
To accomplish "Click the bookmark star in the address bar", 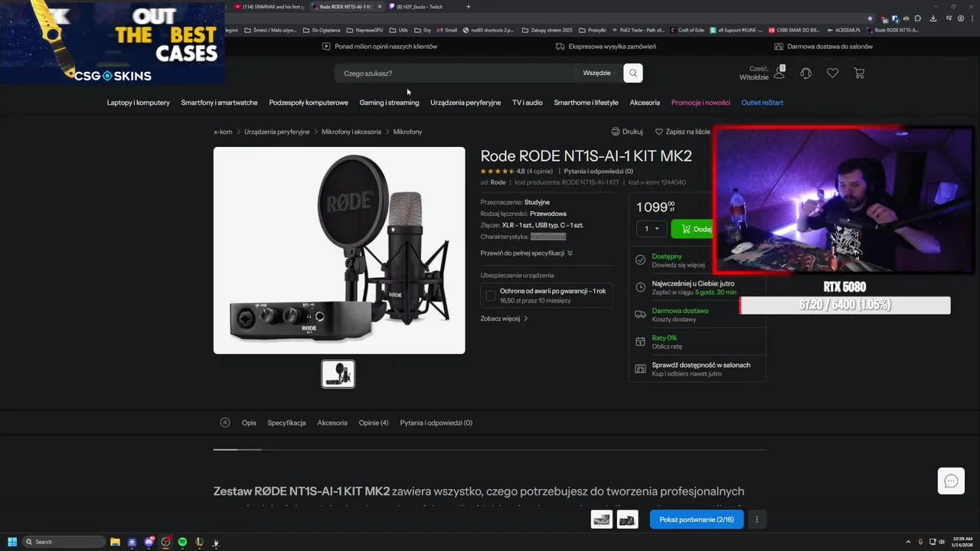I will 870,18.
